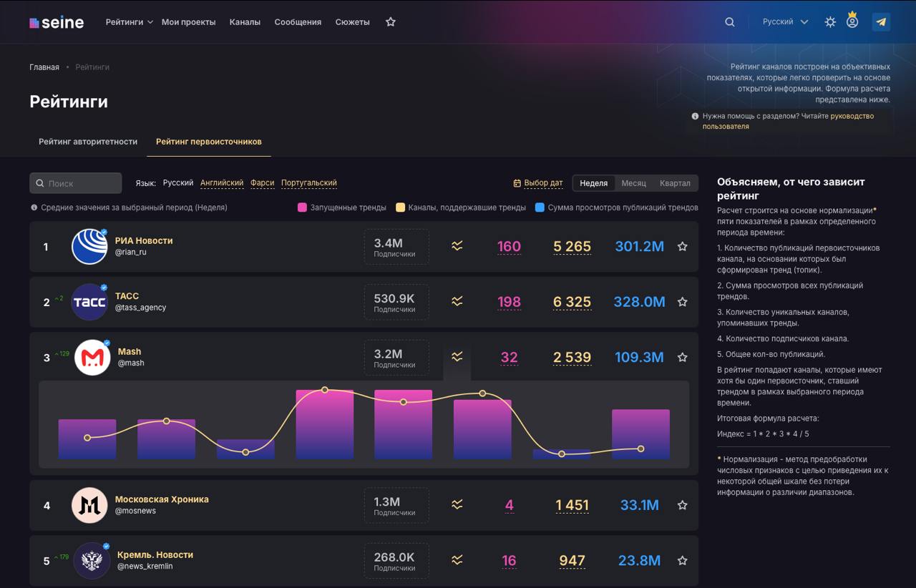Viewport: 916px width, 588px height.
Task: Add ТАСС to favorites
Action: click(683, 302)
